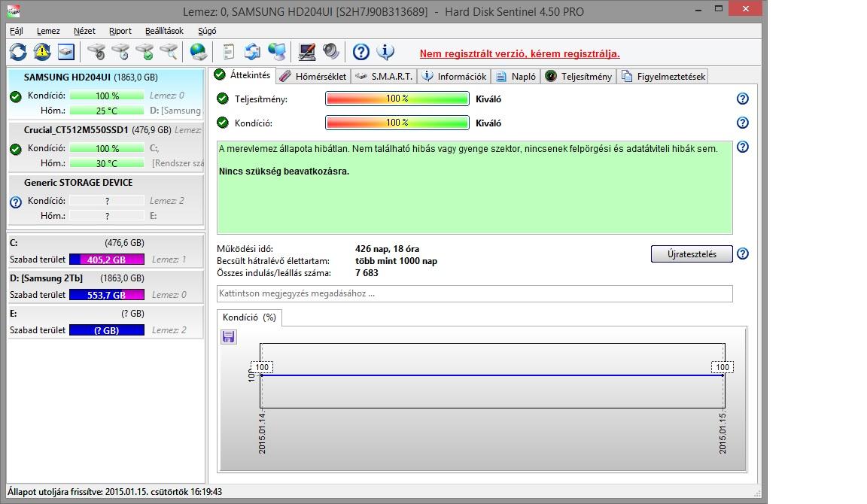This screenshot has height=504, width=867.
Task: Switch to the Napló tab
Action: [x=516, y=76]
